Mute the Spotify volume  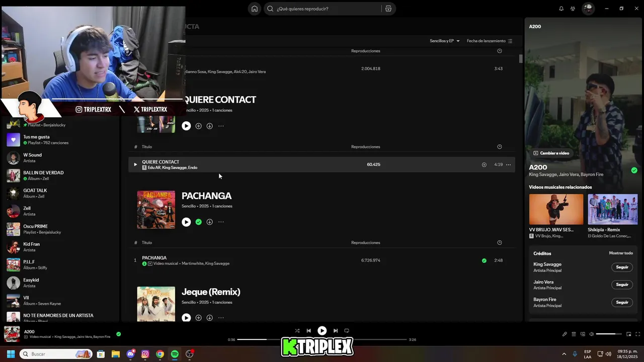592,334
